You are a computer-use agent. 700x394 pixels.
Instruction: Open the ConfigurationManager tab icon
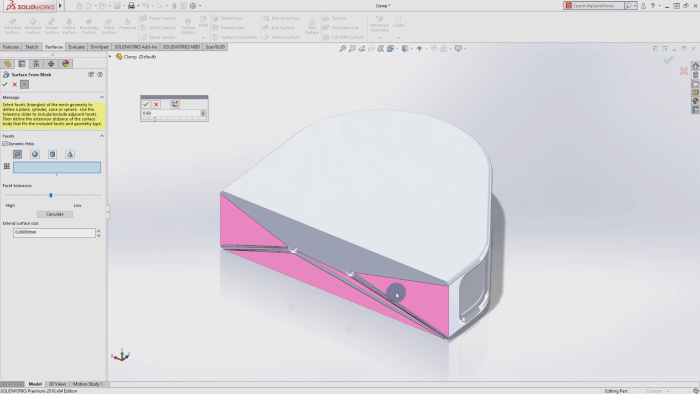click(36, 64)
